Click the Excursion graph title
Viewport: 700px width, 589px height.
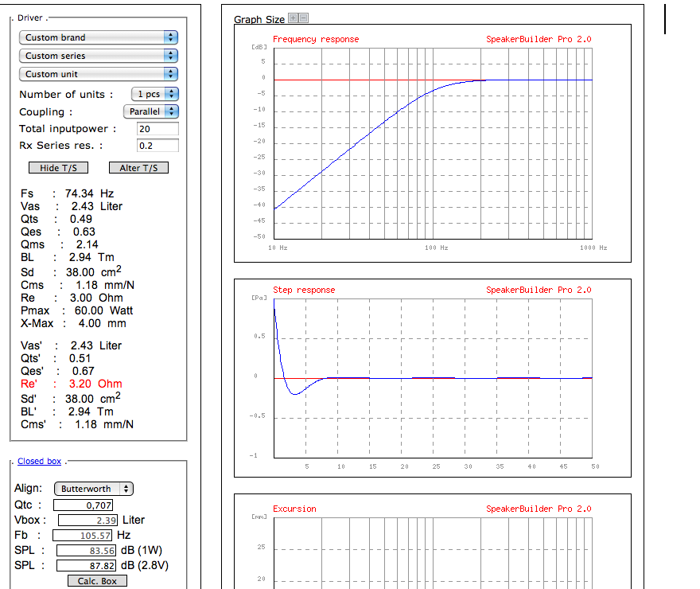point(294,509)
